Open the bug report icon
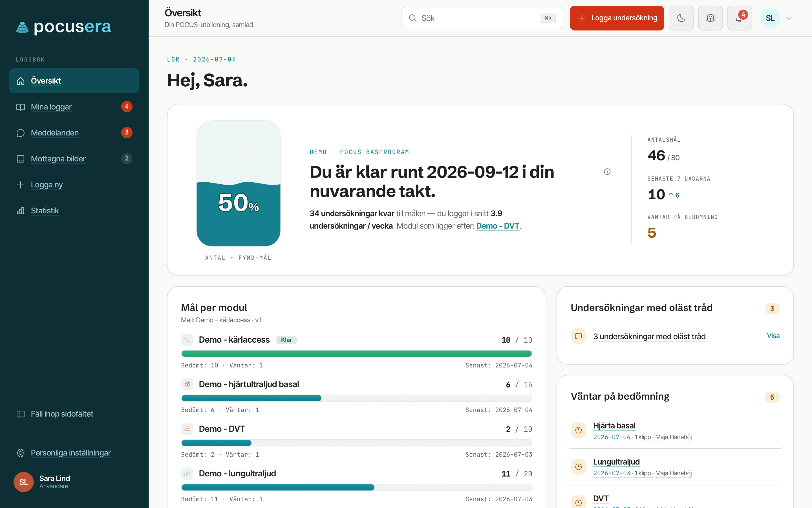Image resolution: width=812 pixels, height=508 pixels. [710, 18]
